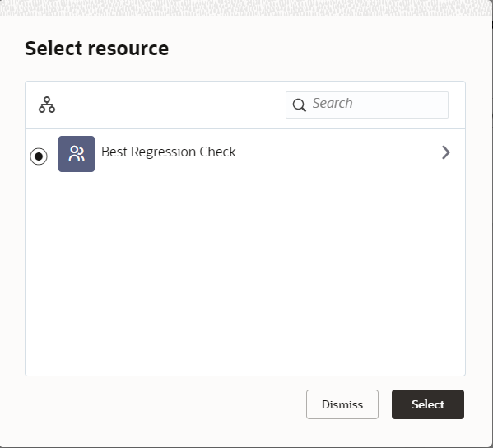Image resolution: width=493 pixels, height=448 pixels.
Task: Click the white Dismiss button
Action: (342, 404)
